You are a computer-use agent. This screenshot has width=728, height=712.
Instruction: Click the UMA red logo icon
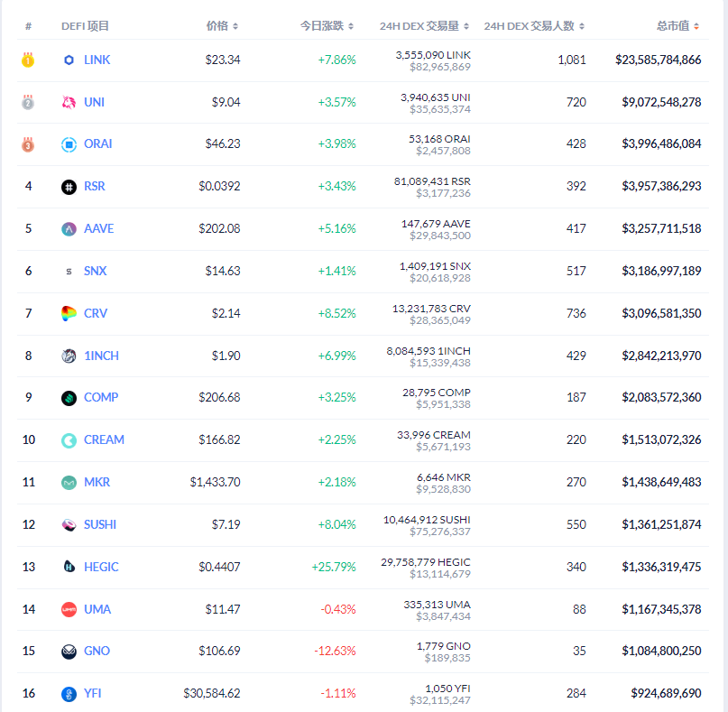click(69, 609)
